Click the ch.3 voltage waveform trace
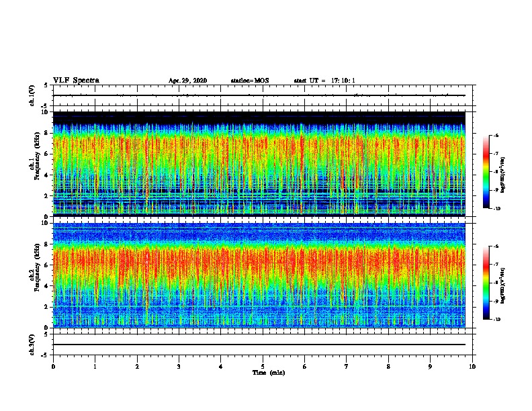Viewport: 532px width, 411px height. click(259, 345)
